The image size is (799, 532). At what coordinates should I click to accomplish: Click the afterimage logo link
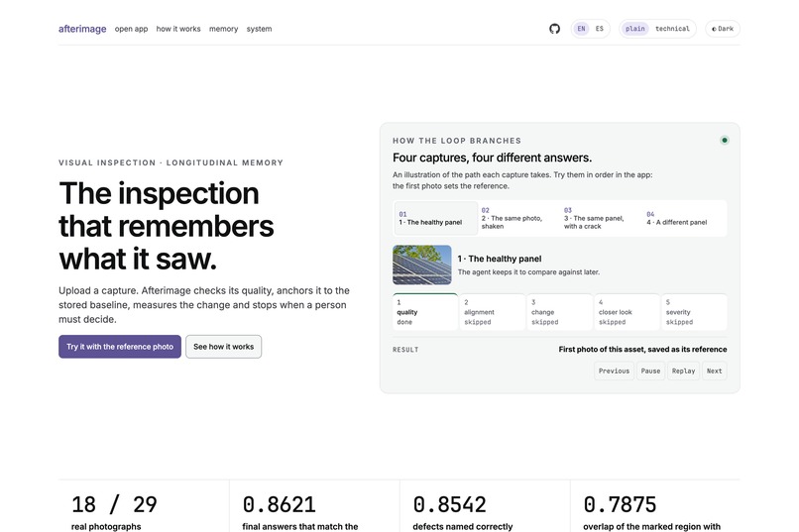click(x=82, y=29)
